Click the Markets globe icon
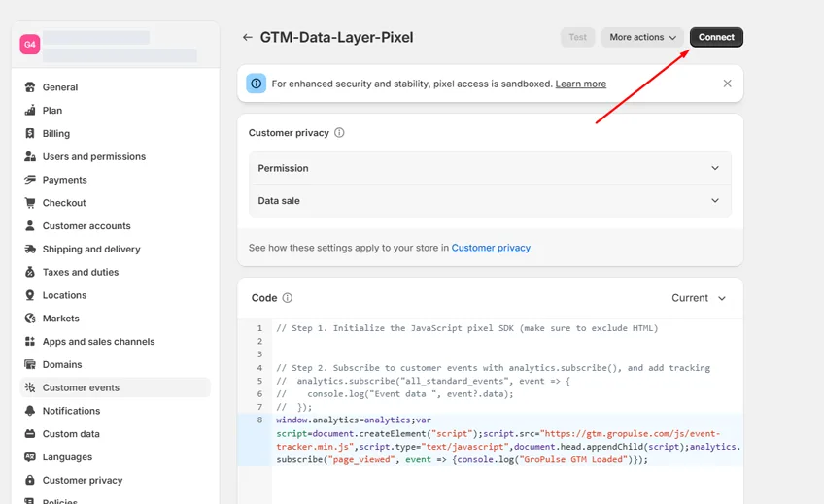824x504 pixels. (x=30, y=319)
